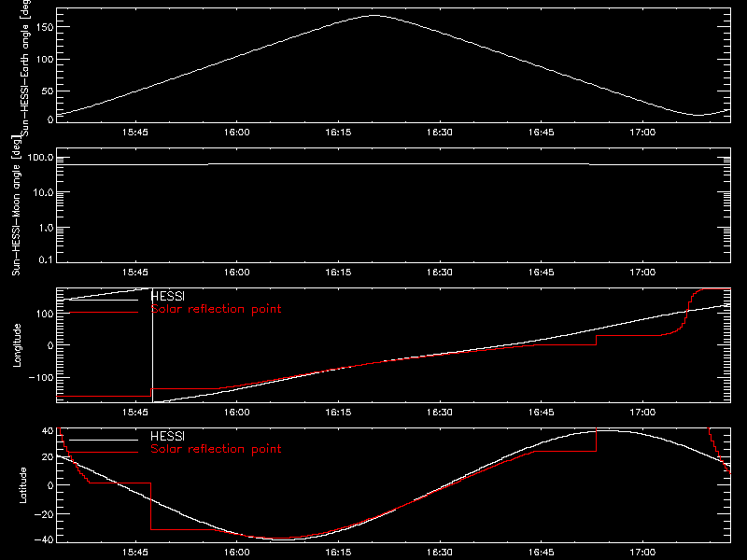Viewport: 747px width, 560px height.
Task: Click the -40 tick on Latitude plot
Action: [x=44, y=540]
